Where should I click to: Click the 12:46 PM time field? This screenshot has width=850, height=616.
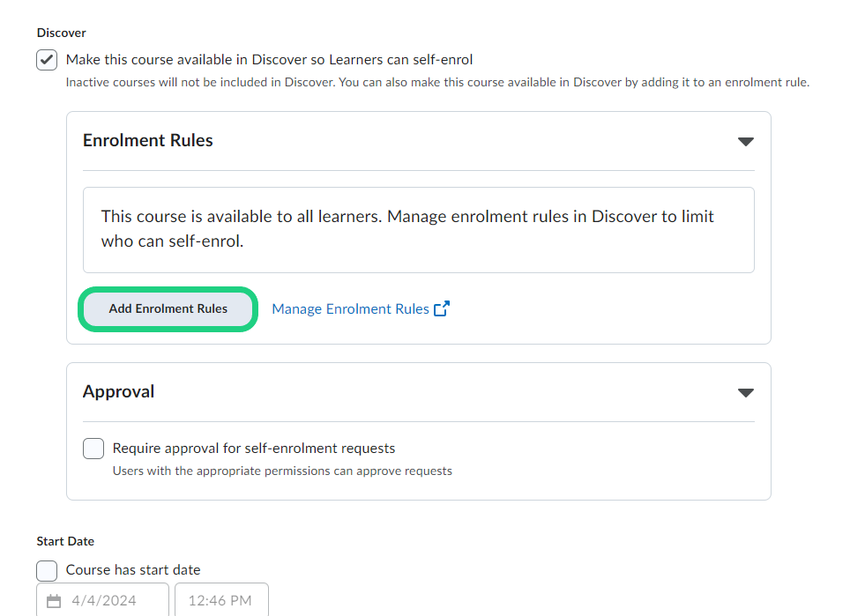(x=220, y=601)
